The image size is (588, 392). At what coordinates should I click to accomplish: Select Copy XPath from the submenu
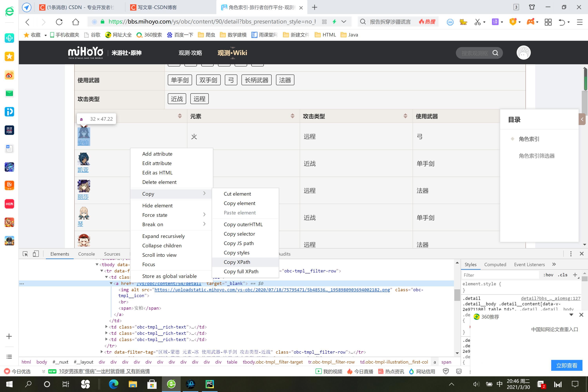click(x=237, y=262)
